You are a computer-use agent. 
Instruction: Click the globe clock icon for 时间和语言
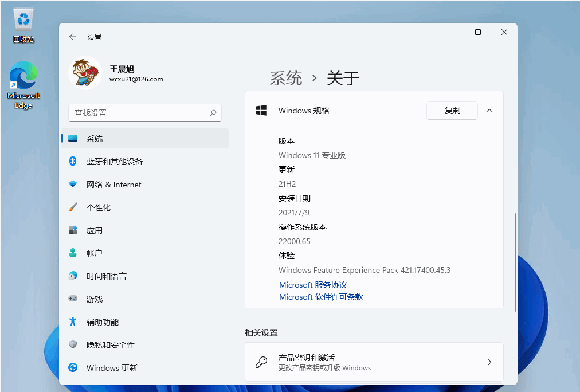pos(73,276)
